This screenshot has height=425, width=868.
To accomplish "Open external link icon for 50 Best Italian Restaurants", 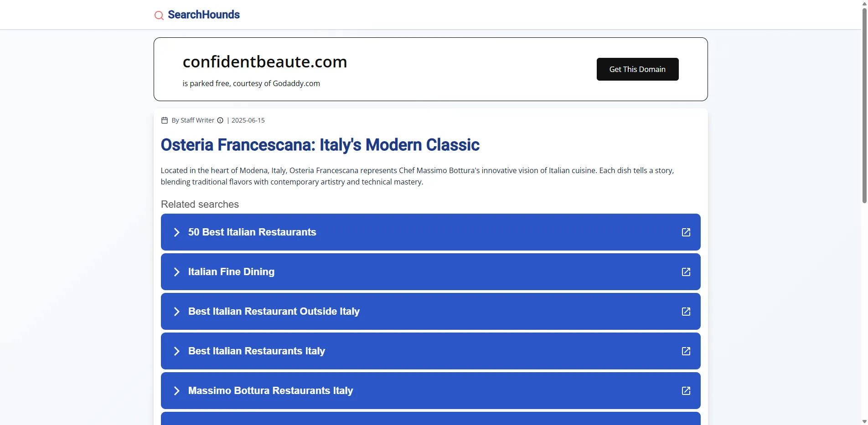I will coord(686,232).
